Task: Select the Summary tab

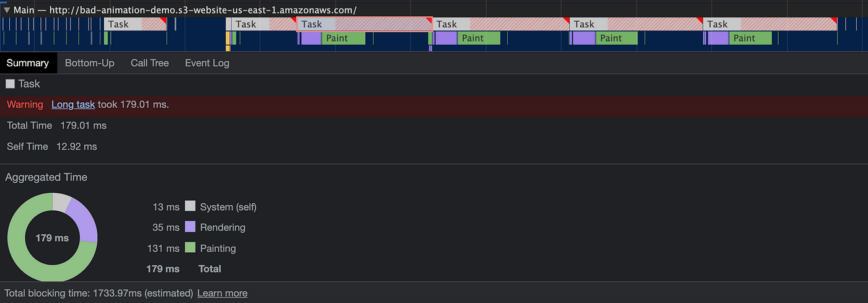Action: click(28, 63)
